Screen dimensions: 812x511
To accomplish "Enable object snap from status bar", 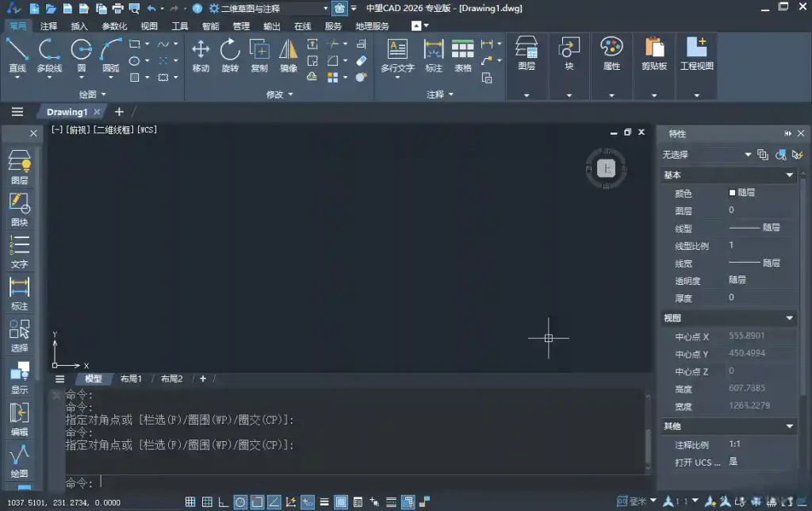I will point(256,501).
